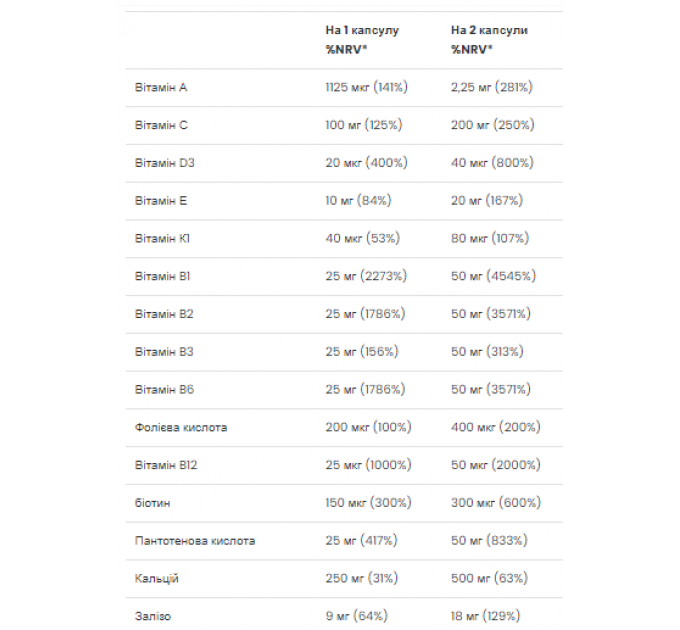The width and height of the screenshot is (680, 630).
Task: Click the '10 мг (84%)' Vitamin E value
Action: coord(359,200)
